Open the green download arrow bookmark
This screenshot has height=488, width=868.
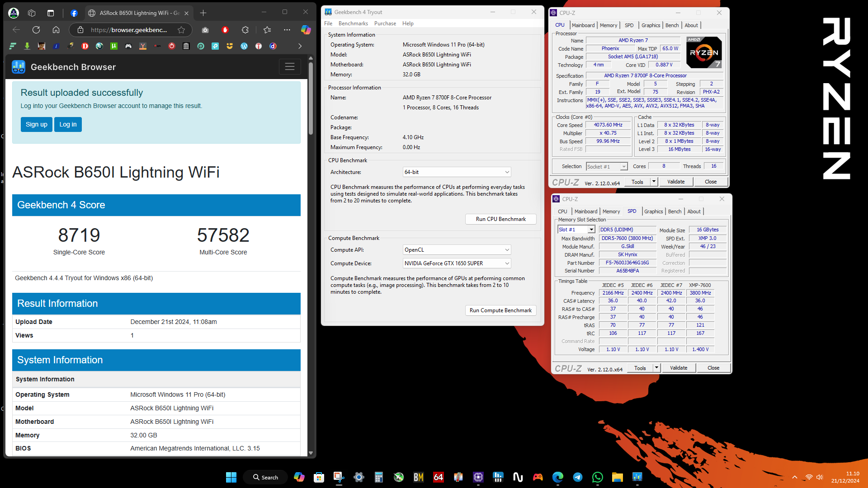[27, 46]
